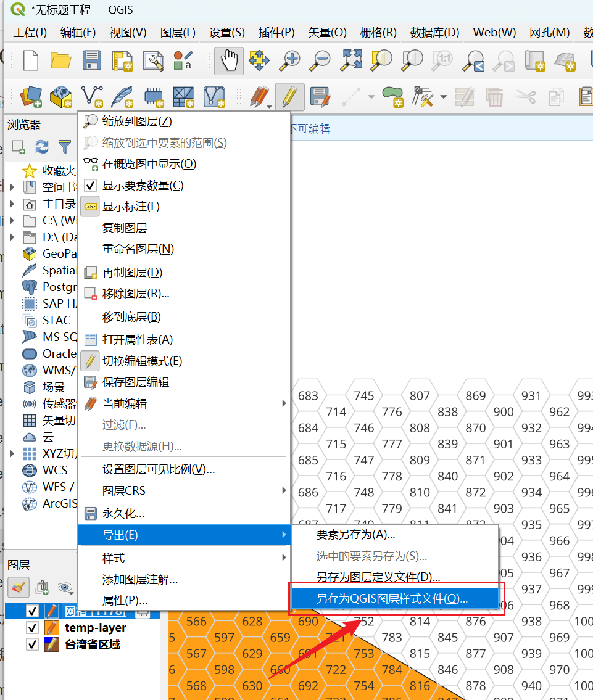Select the Zoom Out magnifier tool
593x700 pixels.
point(321,60)
